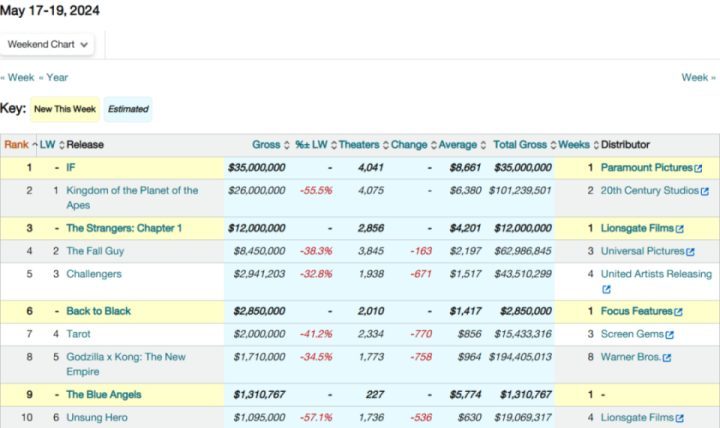Screen dimensions: 720x428
Task: Sort table by Total Gross column
Action: click(x=525, y=145)
